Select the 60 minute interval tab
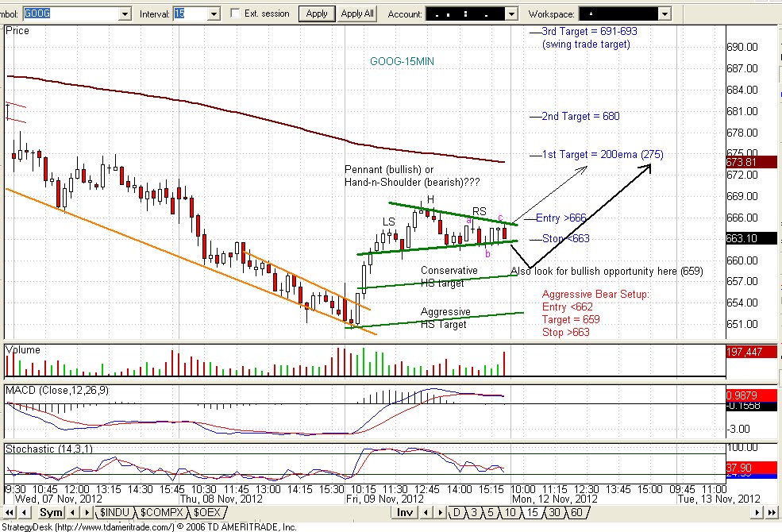The height and width of the screenshot is (532, 782). [x=577, y=513]
